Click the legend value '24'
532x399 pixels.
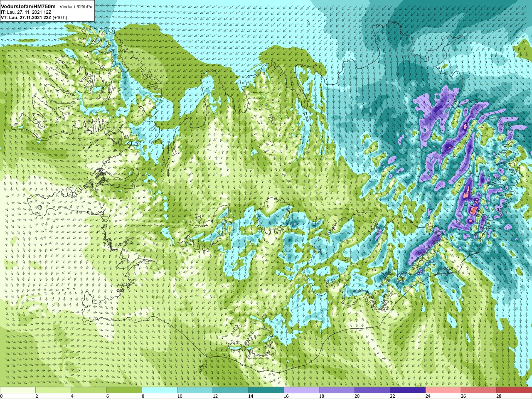click(428, 396)
